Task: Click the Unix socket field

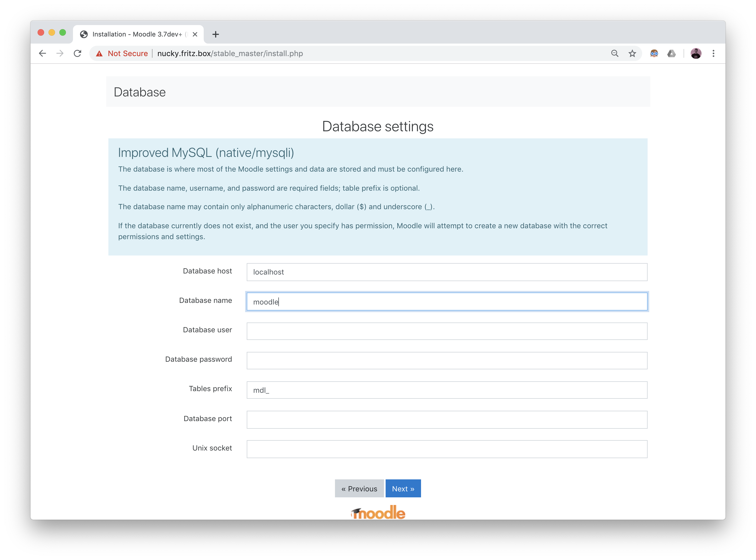Action: (x=447, y=449)
